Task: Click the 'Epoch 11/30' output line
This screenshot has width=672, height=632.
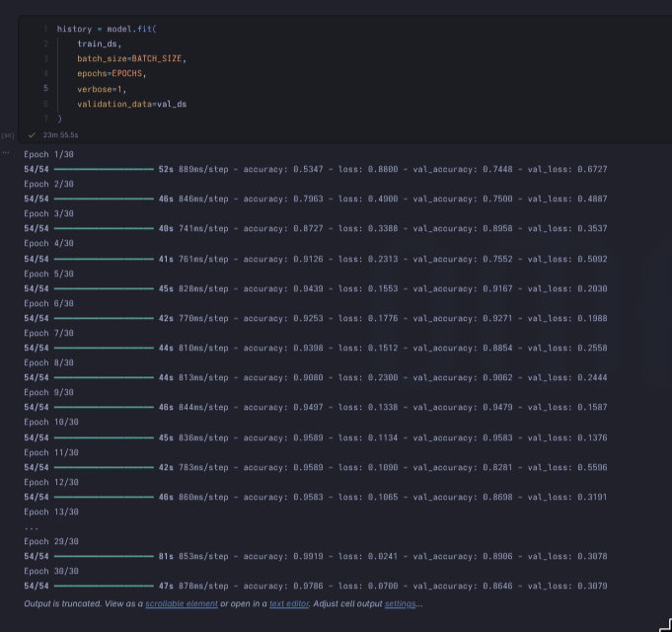Action: coord(51,452)
